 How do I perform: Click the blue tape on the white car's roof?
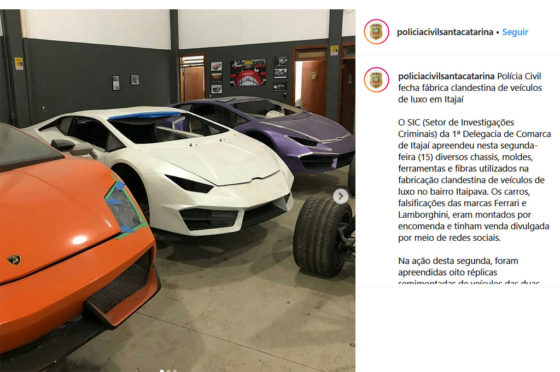145,115
